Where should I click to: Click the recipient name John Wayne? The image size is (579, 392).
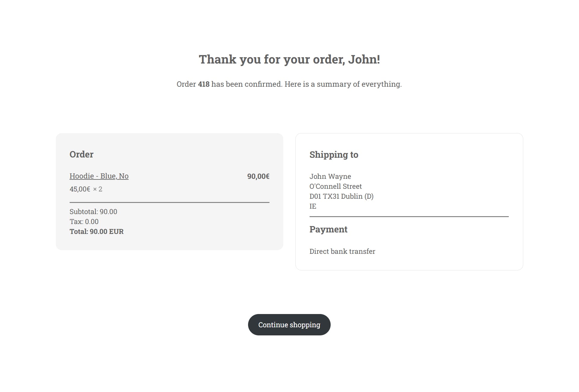coord(330,176)
